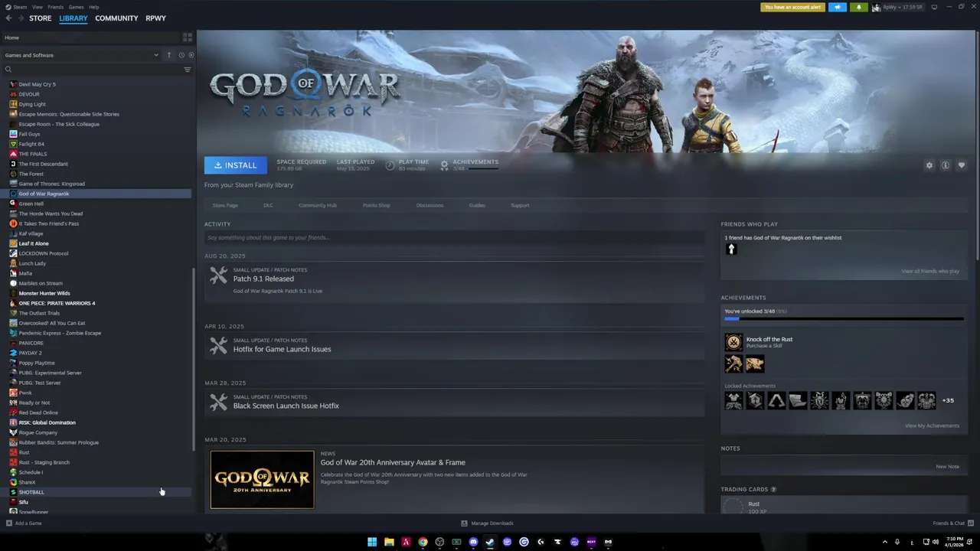Click the activity say something input
980x551 pixels.
point(454,237)
